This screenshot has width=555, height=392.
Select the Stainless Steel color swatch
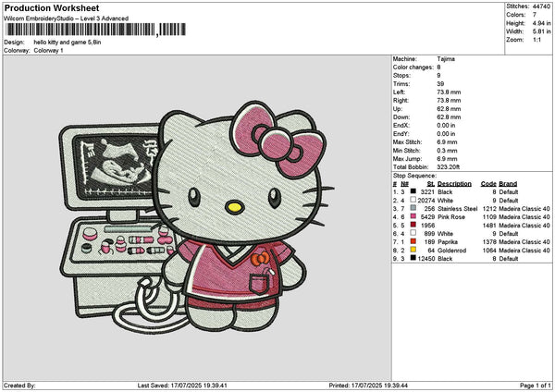[413, 208]
